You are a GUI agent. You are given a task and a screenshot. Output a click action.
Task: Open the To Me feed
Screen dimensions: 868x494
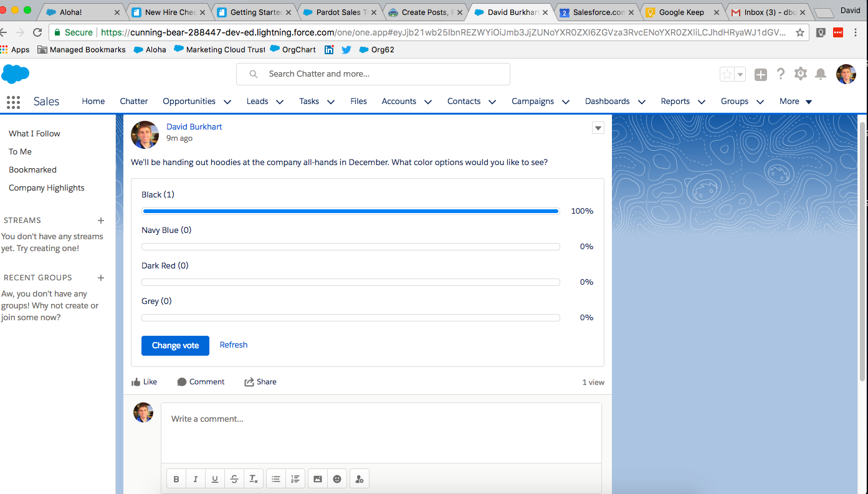20,152
